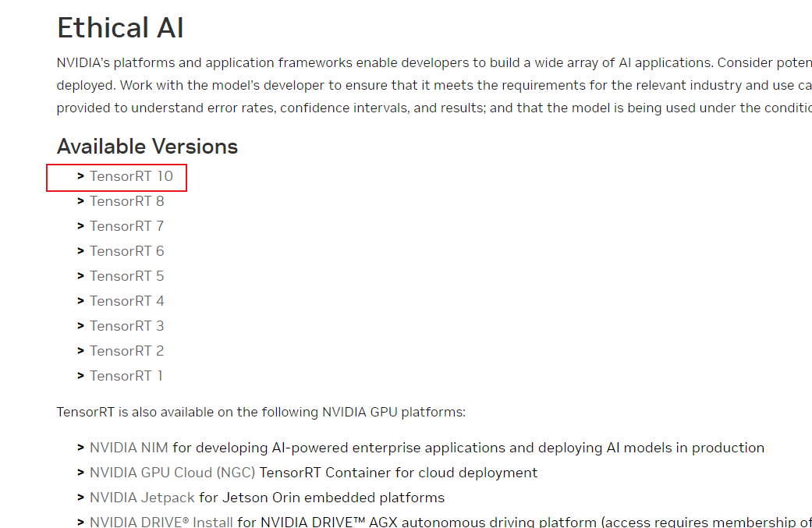Click the Available Versions heading
812x528 pixels.
point(147,147)
